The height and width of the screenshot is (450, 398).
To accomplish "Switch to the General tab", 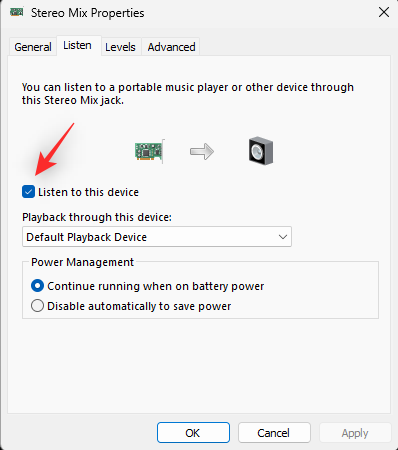I will (33, 47).
